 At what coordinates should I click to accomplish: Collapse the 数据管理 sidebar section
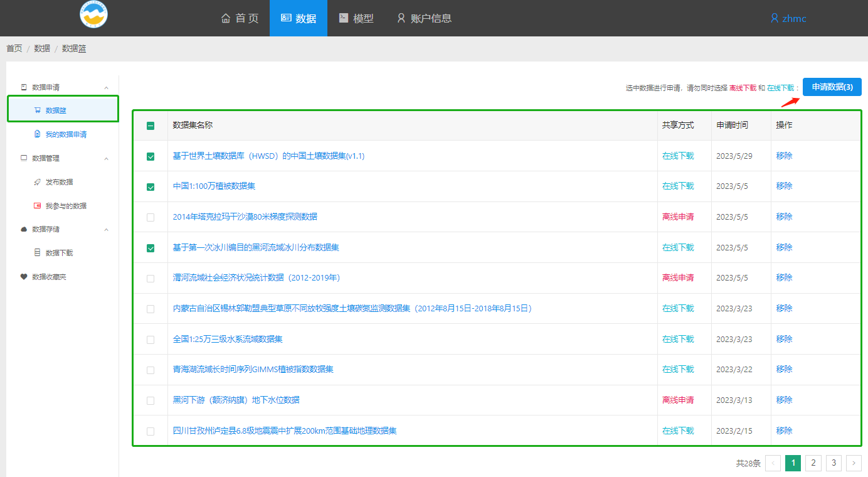pos(106,158)
